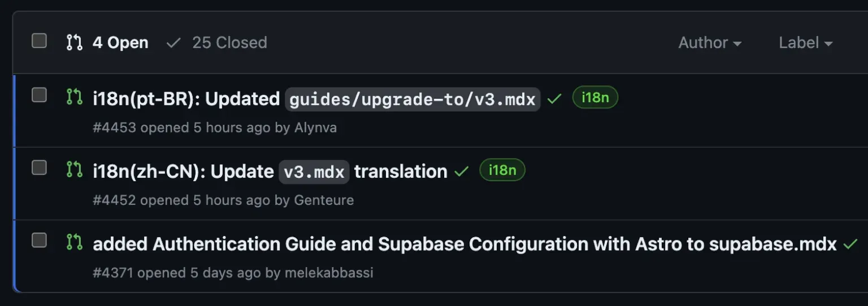The height and width of the screenshot is (306, 868).
Task: Click the green check status on the supabase.mdx pull request
Action: pos(850,244)
